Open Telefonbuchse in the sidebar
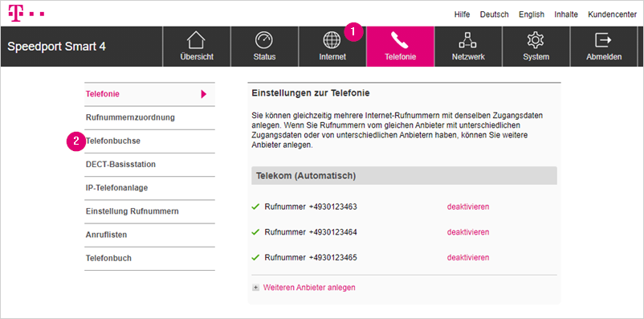644x319 pixels. (x=149, y=141)
